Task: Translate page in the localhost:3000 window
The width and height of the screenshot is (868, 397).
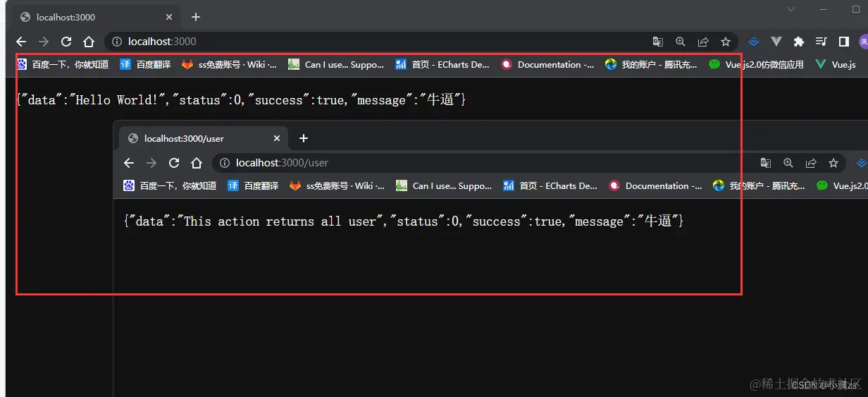Action: [658, 42]
